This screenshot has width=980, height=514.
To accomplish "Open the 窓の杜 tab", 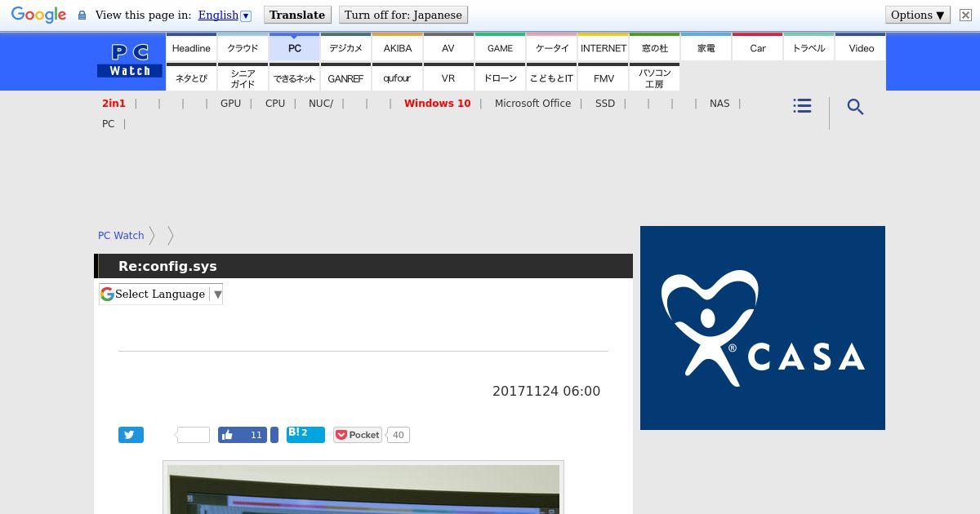I will (x=654, y=48).
